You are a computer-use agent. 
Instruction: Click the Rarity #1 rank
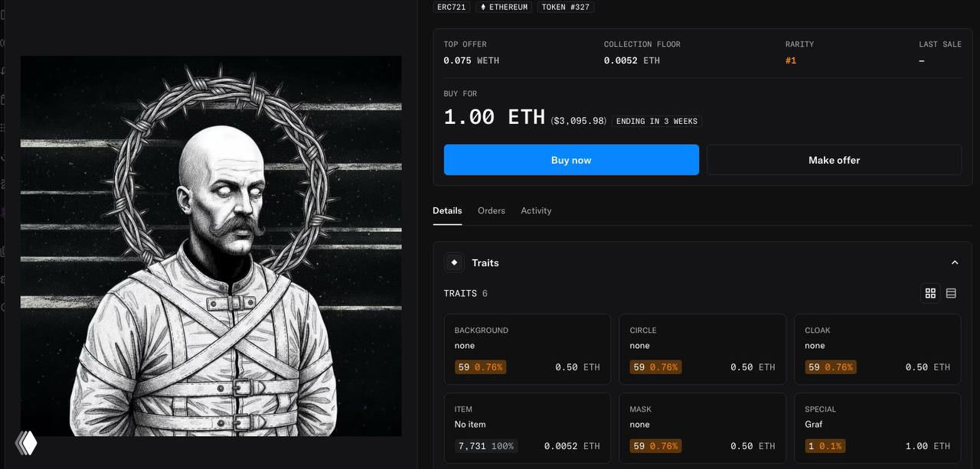point(791,60)
